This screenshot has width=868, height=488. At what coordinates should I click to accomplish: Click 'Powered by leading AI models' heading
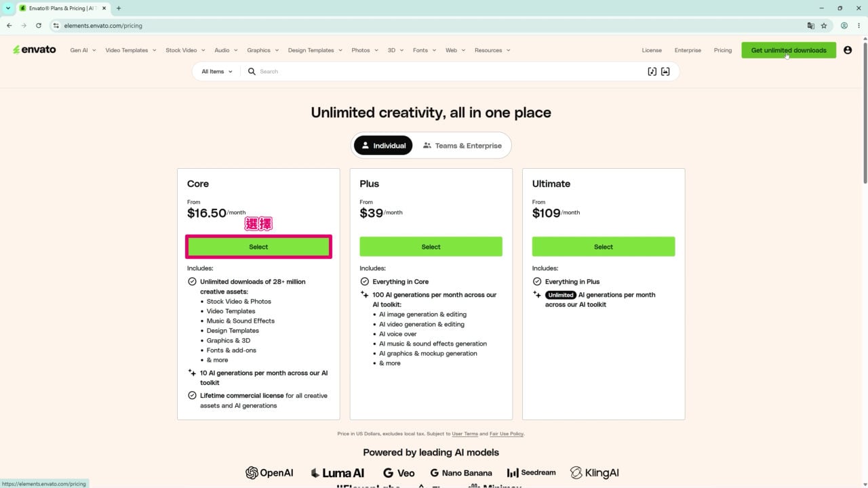pyautogui.click(x=431, y=452)
